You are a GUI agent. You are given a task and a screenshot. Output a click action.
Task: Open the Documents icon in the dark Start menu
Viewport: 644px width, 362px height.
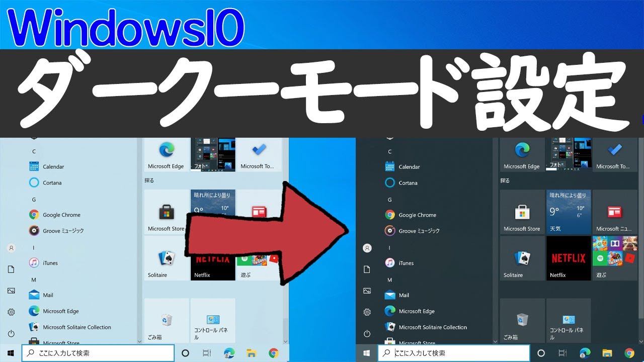coord(367,269)
